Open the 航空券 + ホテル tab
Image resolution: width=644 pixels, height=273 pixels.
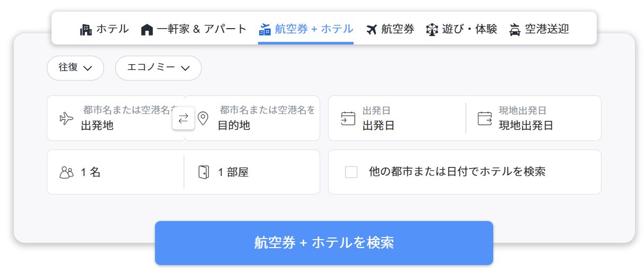point(306,29)
